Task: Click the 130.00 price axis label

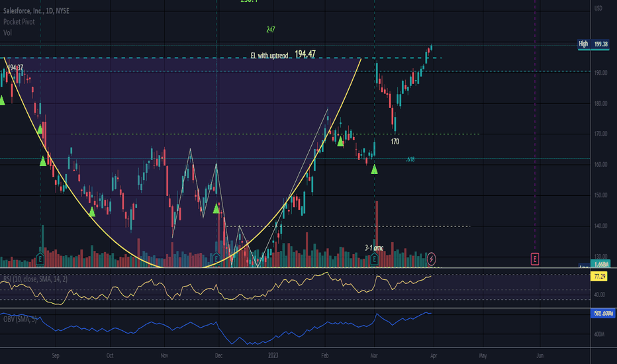Action: point(600,256)
